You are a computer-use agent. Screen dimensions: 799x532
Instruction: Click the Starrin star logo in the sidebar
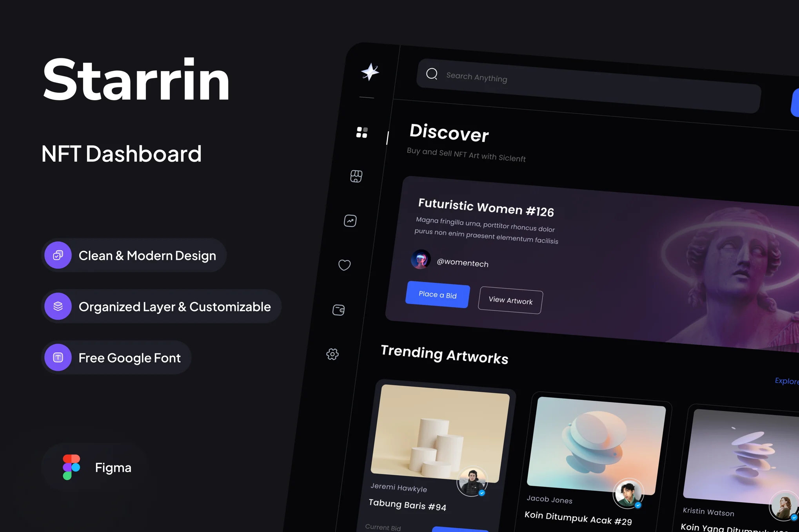370,72
